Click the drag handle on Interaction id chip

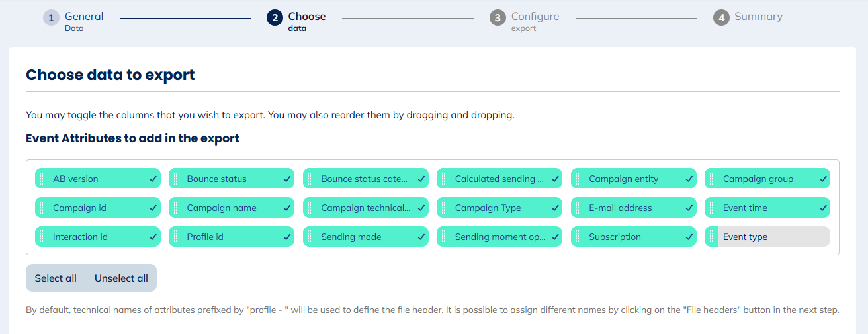pyautogui.click(x=41, y=237)
